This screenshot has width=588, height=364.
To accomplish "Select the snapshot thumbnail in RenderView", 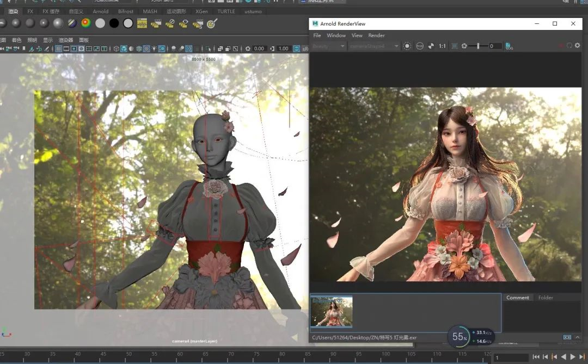I will pyautogui.click(x=332, y=312).
